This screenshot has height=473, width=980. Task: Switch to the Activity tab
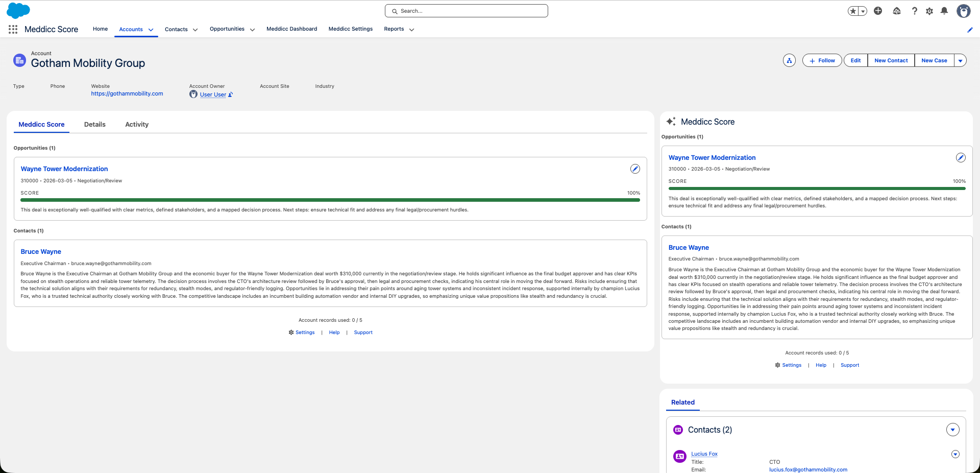[x=137, y=125]
